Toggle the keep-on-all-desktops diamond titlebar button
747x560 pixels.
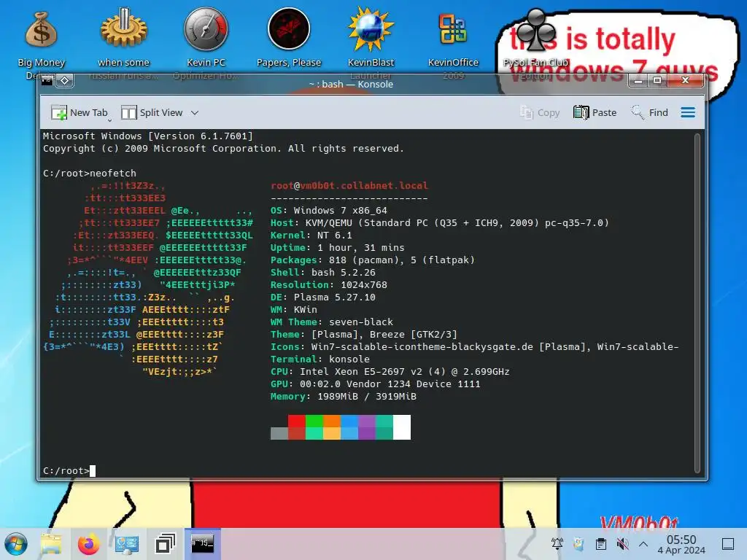(65, 80)
